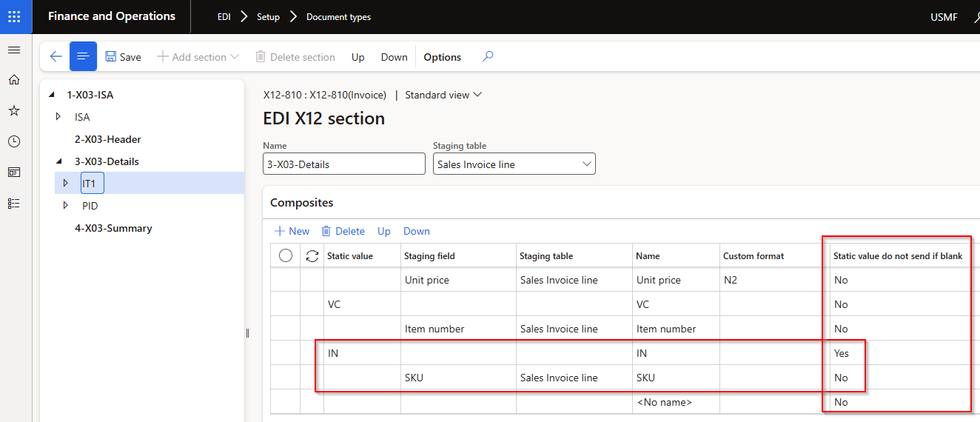Open Modules list icon in sidebar
Screen dimensions: 980x422
(13, 203)
